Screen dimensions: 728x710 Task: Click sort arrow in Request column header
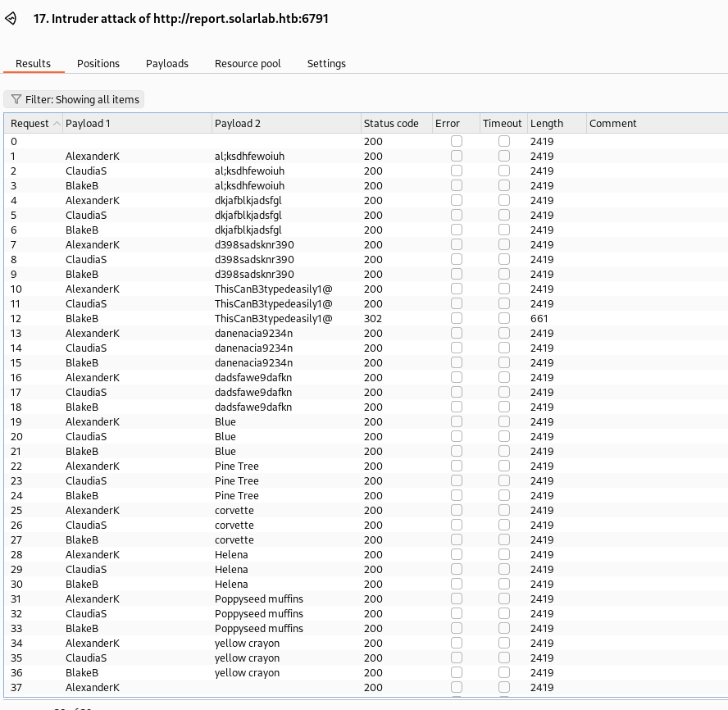56,124
